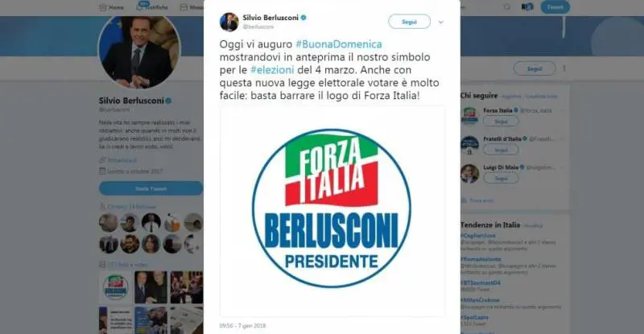644x334 pixels.
Task: Open the Forza Italia logo thumbnail in media grid
Action: point(115,287)
